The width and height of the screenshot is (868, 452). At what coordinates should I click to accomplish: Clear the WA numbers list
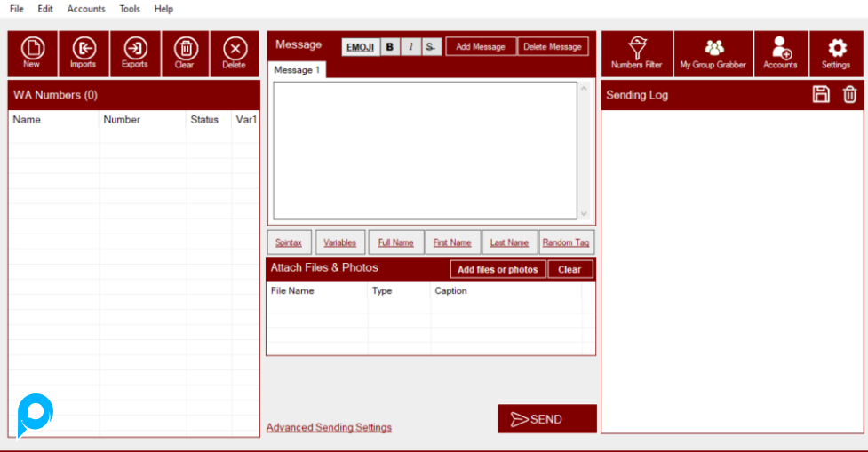(x=185, y=53)
